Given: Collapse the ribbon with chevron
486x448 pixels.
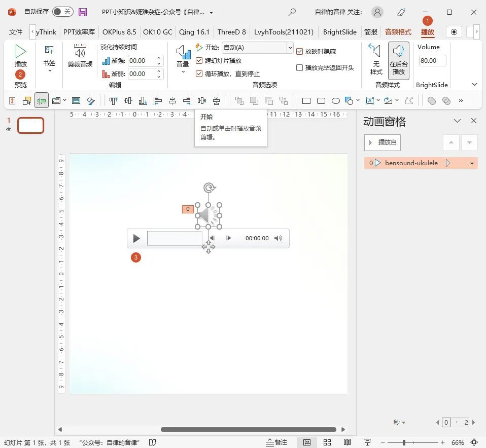Looking at the screenshot, I should 474,84.
